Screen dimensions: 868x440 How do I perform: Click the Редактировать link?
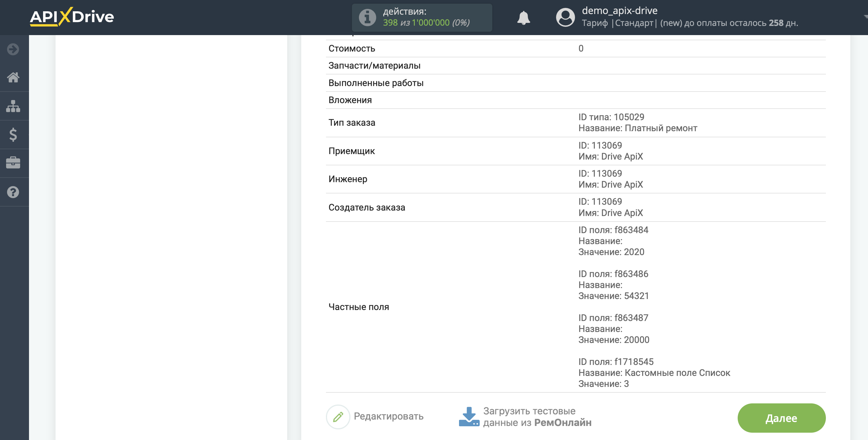coord(389,417)
